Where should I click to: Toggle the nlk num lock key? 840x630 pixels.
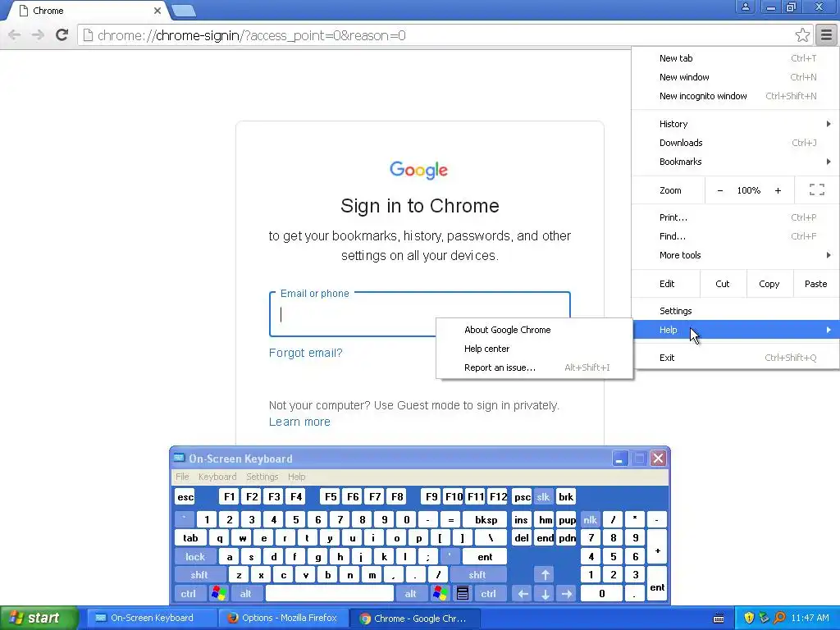pos(590,519)
